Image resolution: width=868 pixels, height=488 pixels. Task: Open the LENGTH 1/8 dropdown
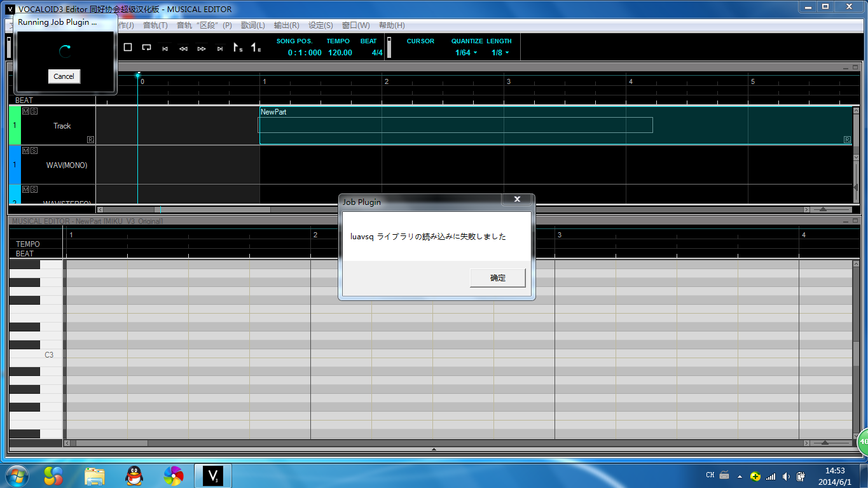pyautogui.click(x=500, y=53)
